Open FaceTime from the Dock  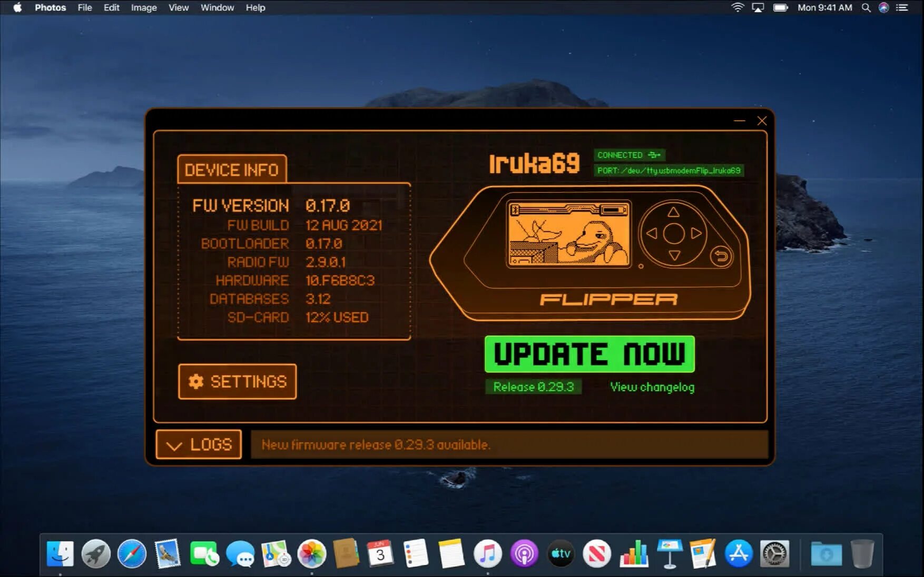coord(204,554)
